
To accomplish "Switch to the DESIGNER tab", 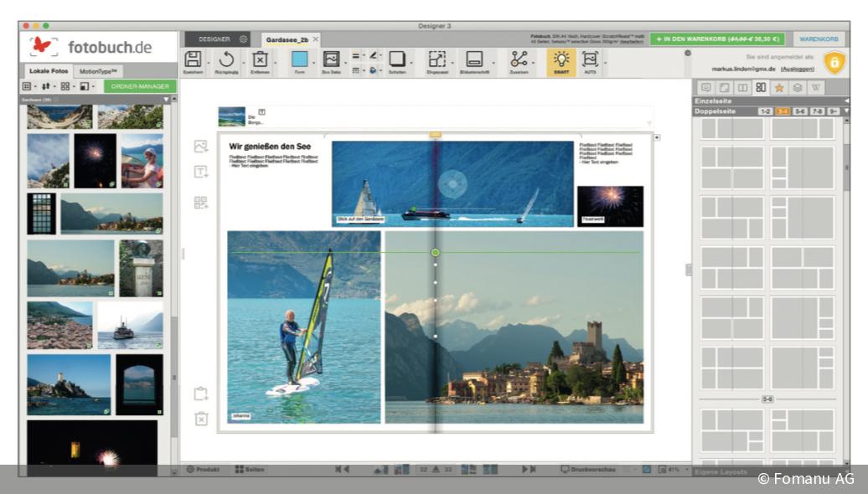I will (x=217, y=39).
